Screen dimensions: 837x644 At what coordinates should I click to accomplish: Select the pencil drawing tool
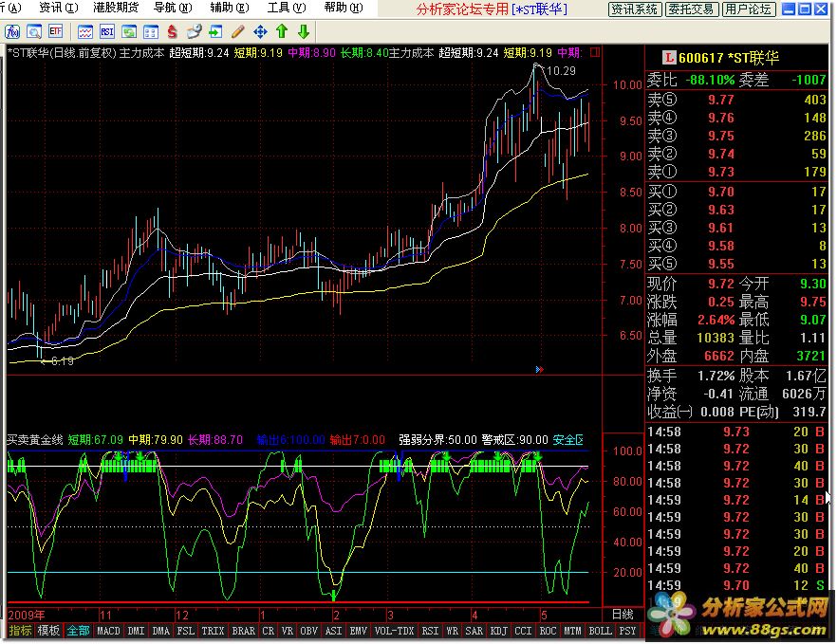pos(237,32)
